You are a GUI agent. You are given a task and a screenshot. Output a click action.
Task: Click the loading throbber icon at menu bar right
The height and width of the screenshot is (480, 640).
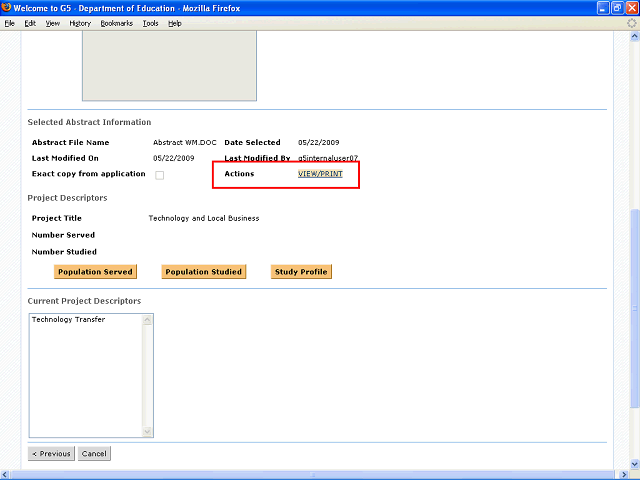coord(631,23)
